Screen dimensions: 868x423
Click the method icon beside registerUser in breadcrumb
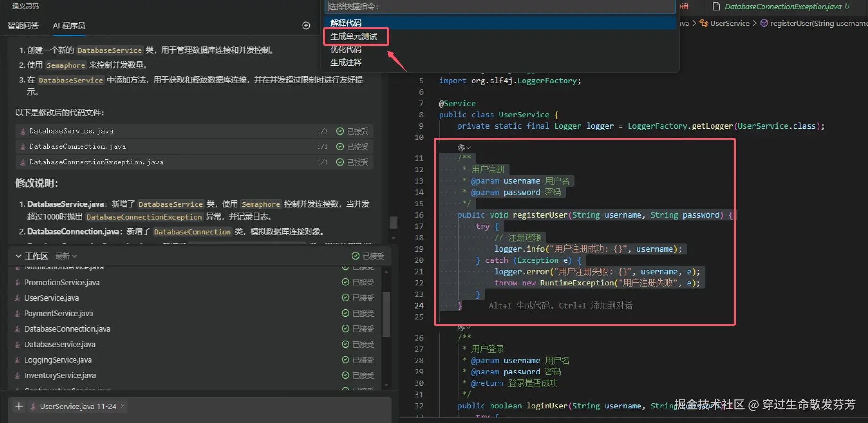point(764,23)
